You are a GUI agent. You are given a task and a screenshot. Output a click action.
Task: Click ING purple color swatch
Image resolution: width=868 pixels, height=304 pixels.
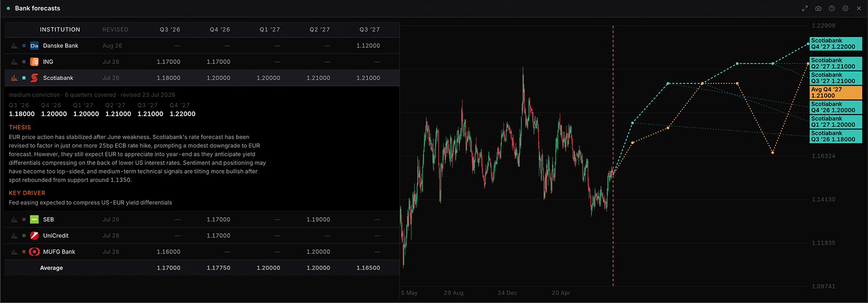click(24, 62)
